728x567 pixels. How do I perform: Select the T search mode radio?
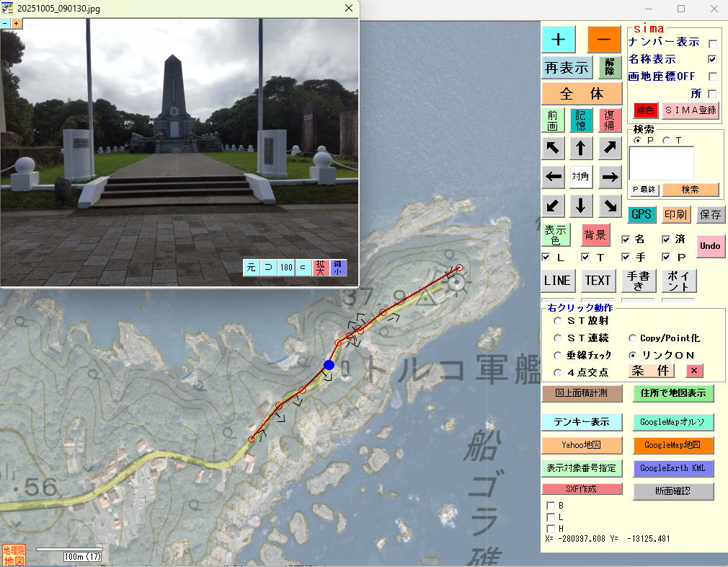point(667,140)
